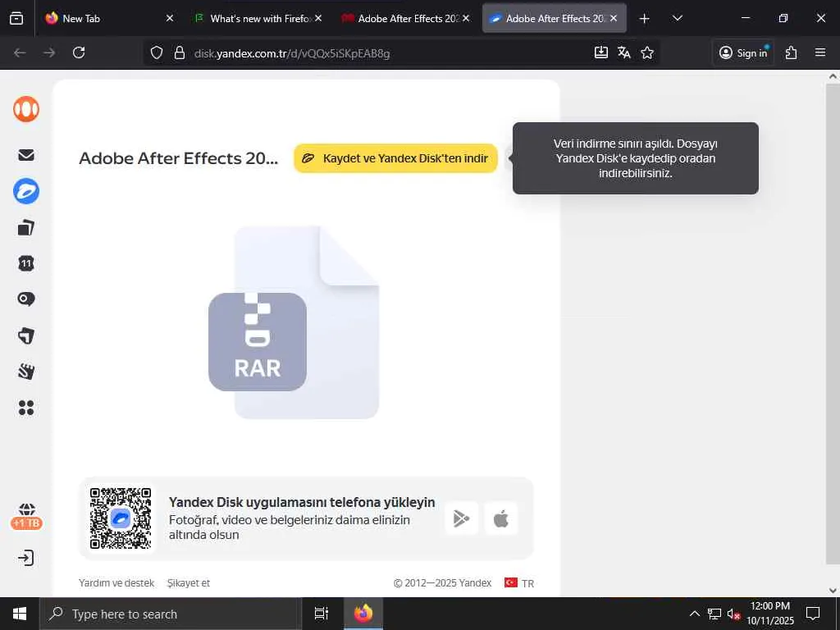Click the translate page icon
840x630 pixels.
pyautogui.click(x=624, y=52)
